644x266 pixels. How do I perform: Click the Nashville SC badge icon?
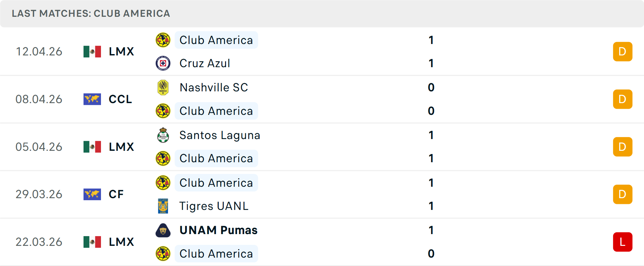163,87
